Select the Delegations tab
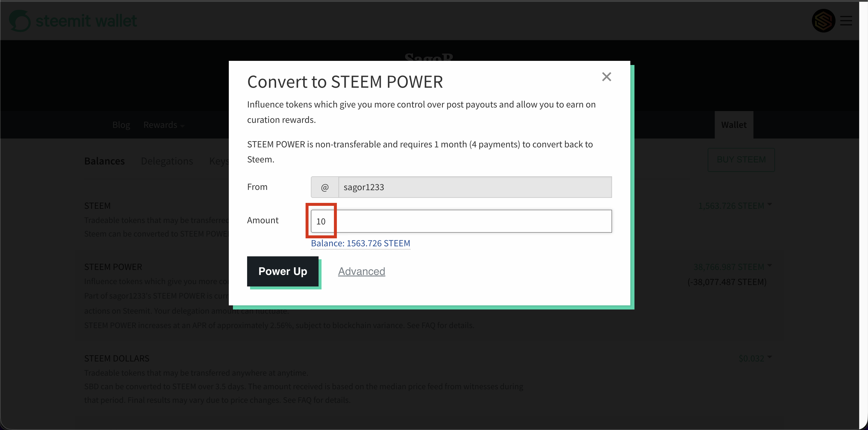 (x=167, y=161)
